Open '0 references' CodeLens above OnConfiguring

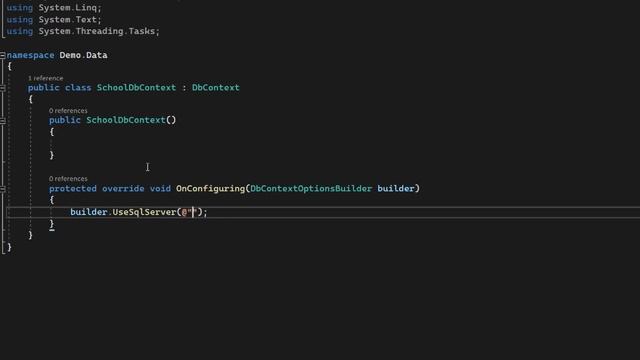68,179
